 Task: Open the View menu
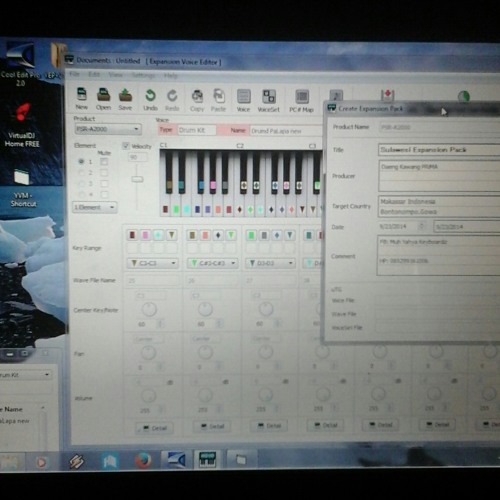(x=115, y=75)
